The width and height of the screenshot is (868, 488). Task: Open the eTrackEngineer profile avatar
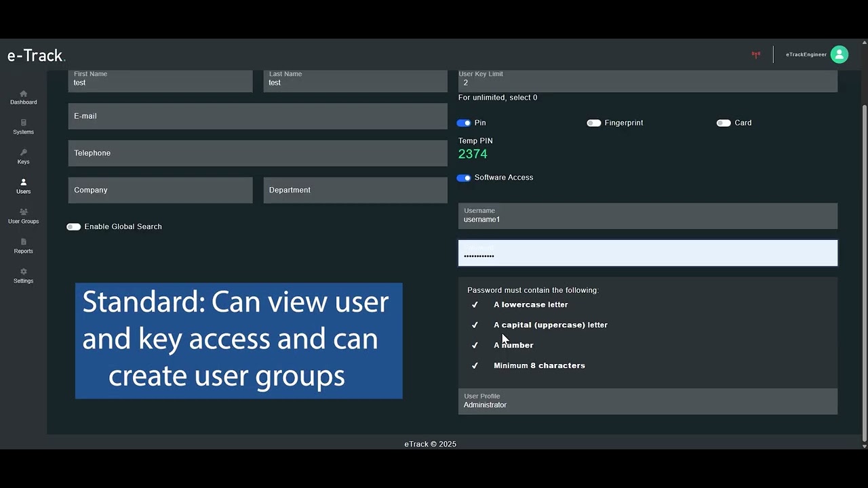[840, 54]
